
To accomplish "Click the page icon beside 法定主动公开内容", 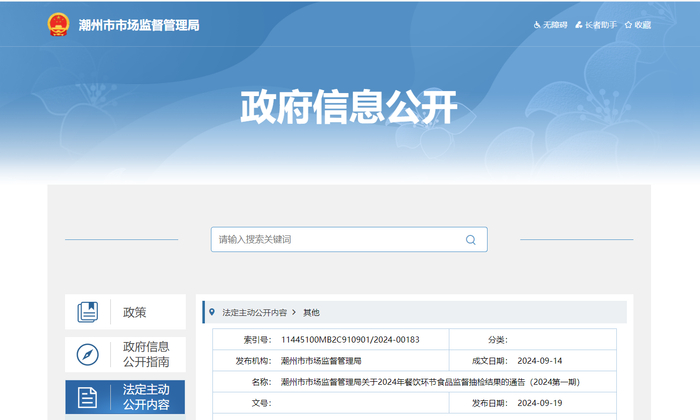I will tap(87, 397).
